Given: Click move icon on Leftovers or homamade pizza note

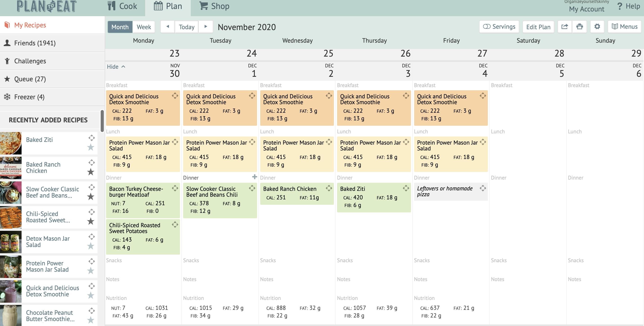Looking at the screenshot, I should point(483,188).
